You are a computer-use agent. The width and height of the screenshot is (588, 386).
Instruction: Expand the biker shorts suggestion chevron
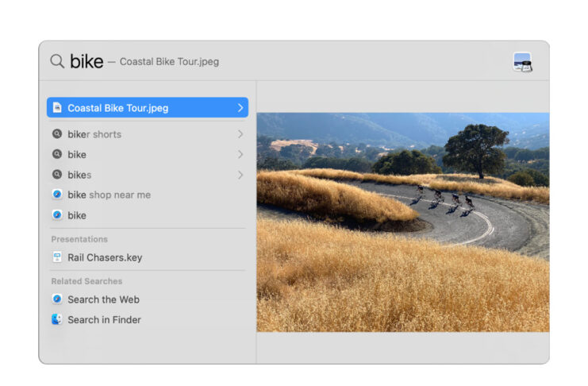click(x=240, y=134)
